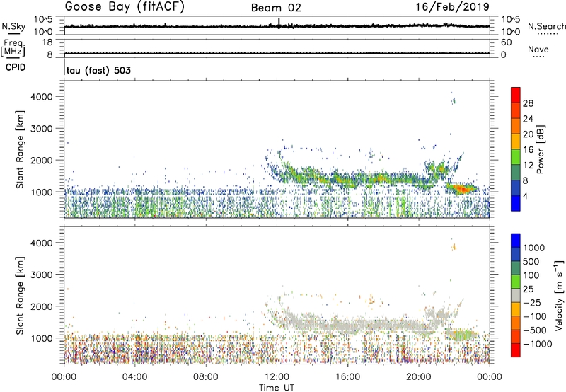
Task: Click the 'Goose Bay (fitACF)' title text
Action: 125,7
